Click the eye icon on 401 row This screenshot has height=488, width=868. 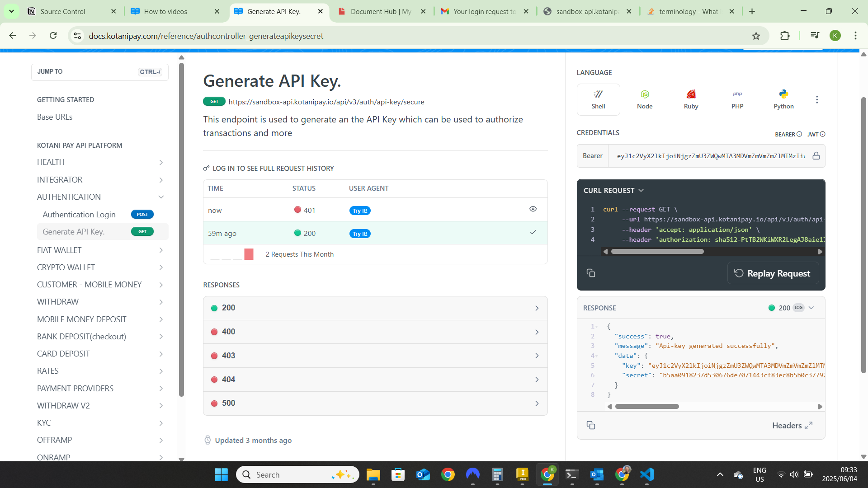(533, 209)
